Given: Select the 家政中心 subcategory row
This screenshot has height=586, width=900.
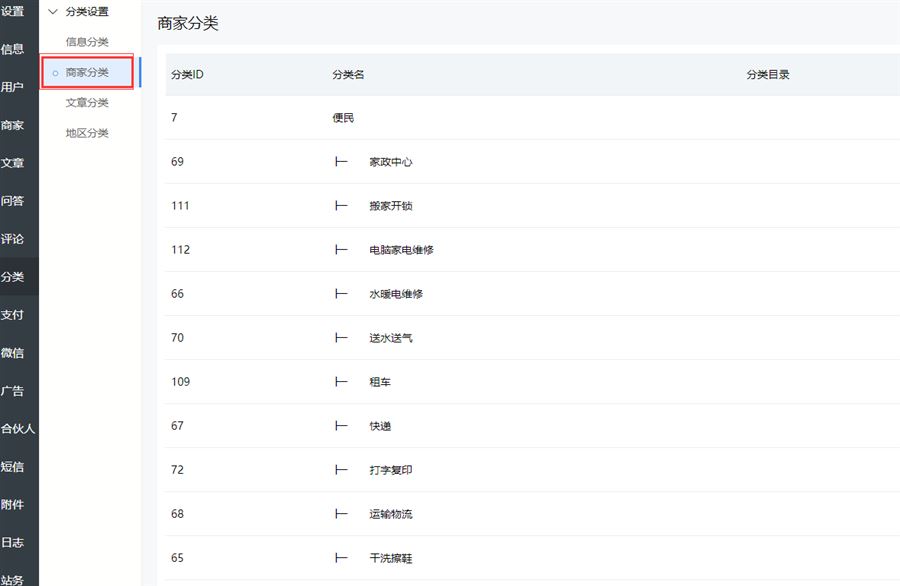Looking at the screenshot, I should pos(390,162).
